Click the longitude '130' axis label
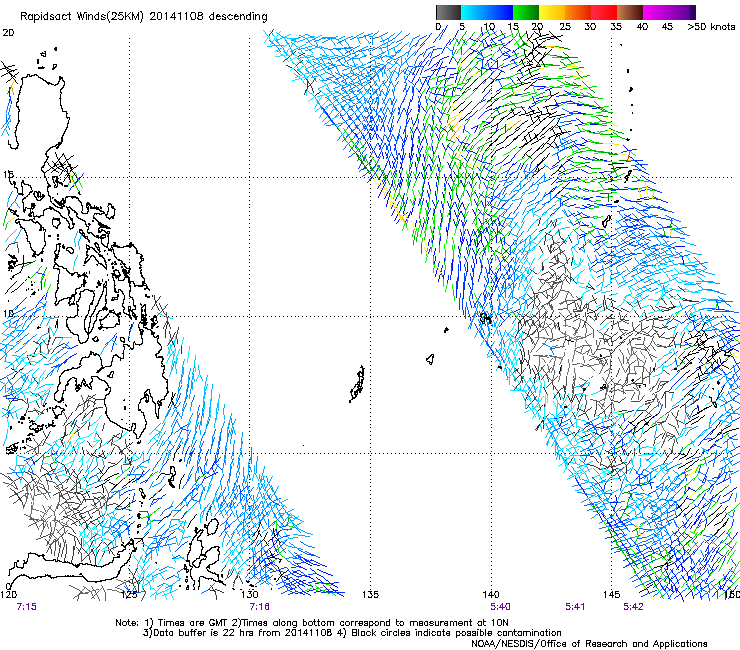 click(250, 595)
